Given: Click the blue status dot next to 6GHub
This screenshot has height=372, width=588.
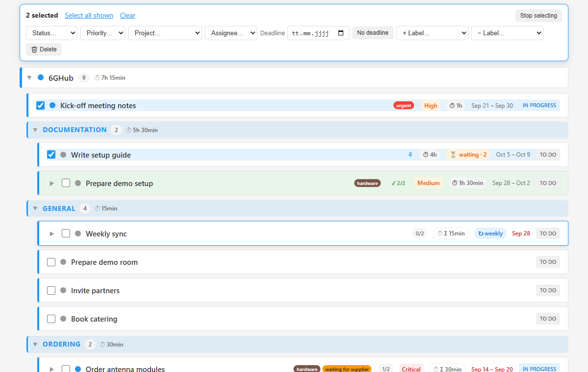Looking at the screenshot, I should pos(41,77).
